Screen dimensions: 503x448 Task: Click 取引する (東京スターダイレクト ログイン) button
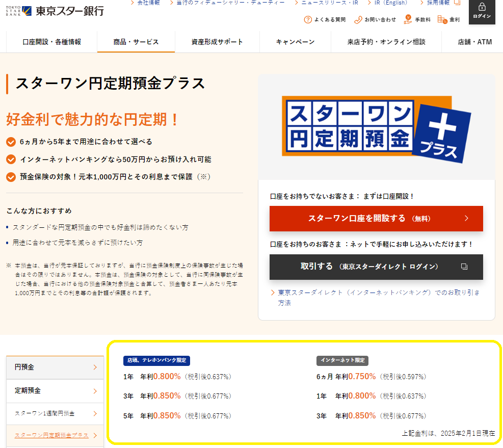pos(376,267)
